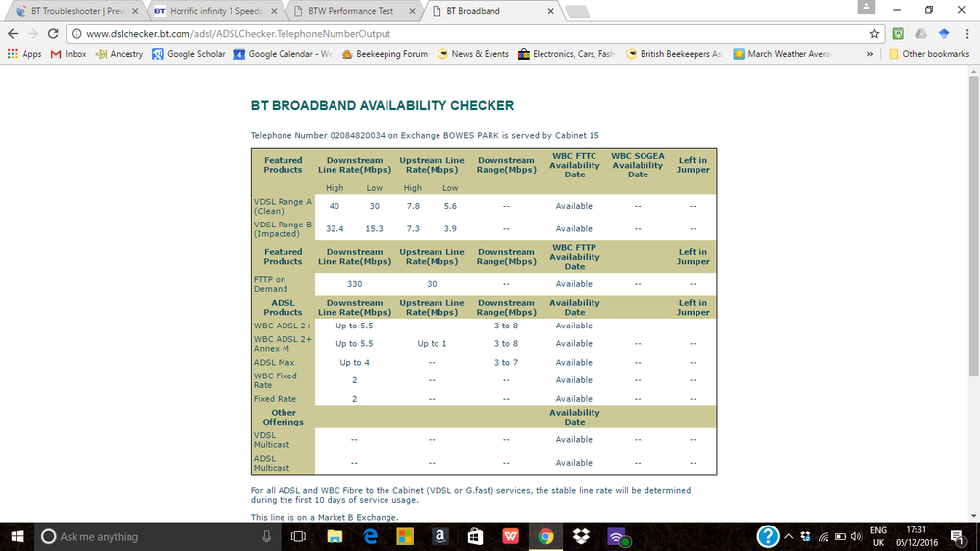The width and height of the screenshot is (980, 551).
Task: Open the purple Wi-Fi app on taskbar
Action: tap(617, 536)
